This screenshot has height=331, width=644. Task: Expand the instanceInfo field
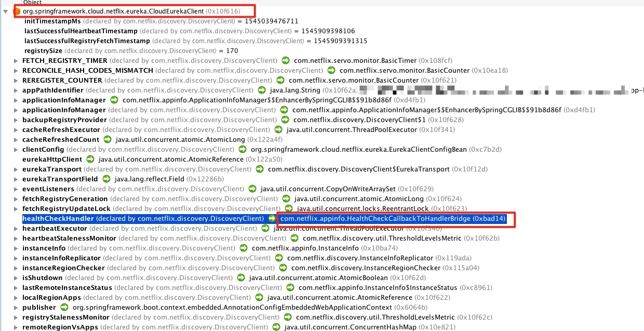point(17,248)
